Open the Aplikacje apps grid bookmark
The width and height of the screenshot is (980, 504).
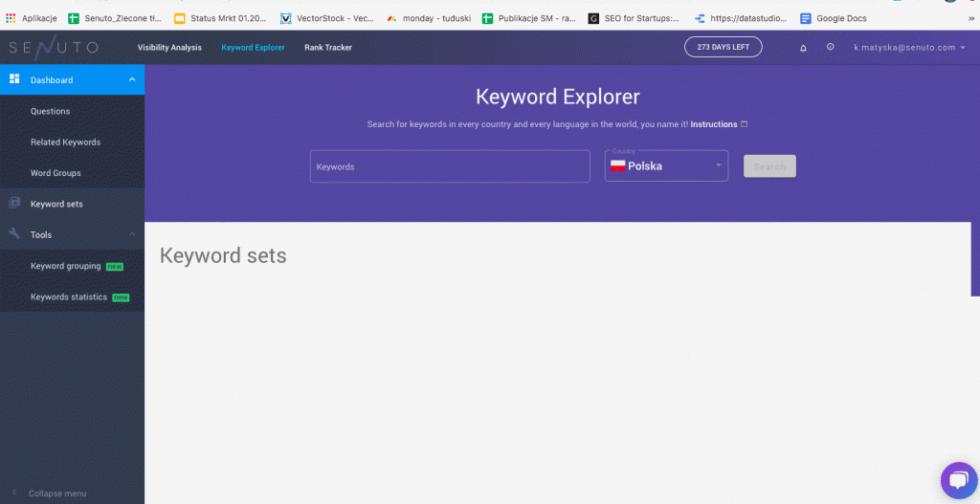click(32, 18)
